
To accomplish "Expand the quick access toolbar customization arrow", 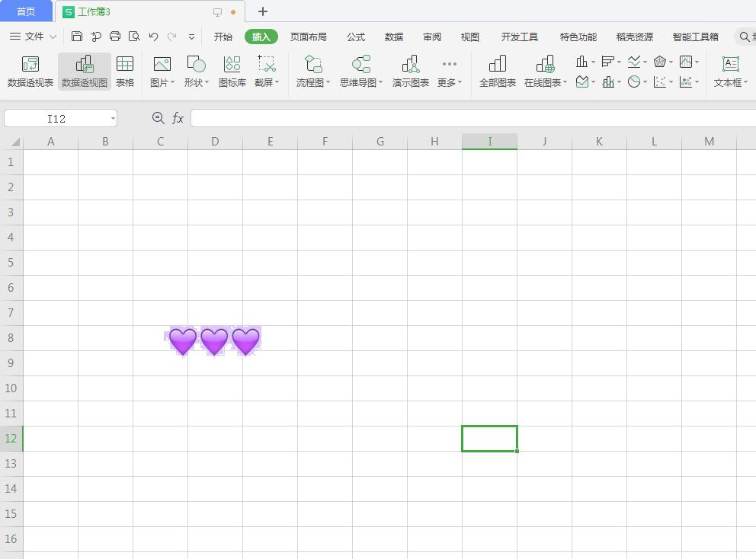I will click(x=191, y=37).
